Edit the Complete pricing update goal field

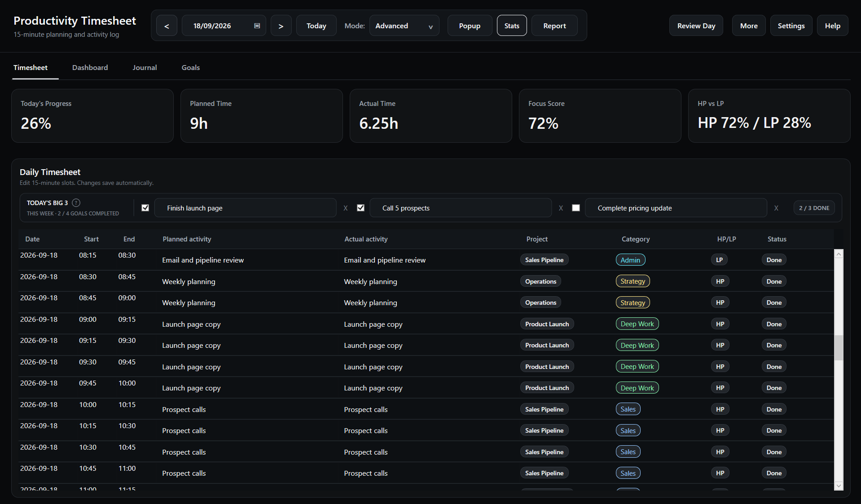coord(676,208)
